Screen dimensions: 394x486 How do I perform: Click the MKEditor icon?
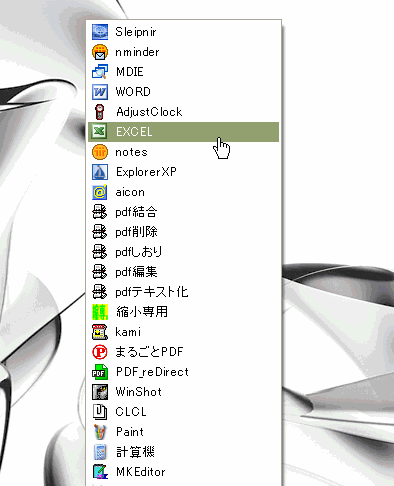(x=100, y=472)
